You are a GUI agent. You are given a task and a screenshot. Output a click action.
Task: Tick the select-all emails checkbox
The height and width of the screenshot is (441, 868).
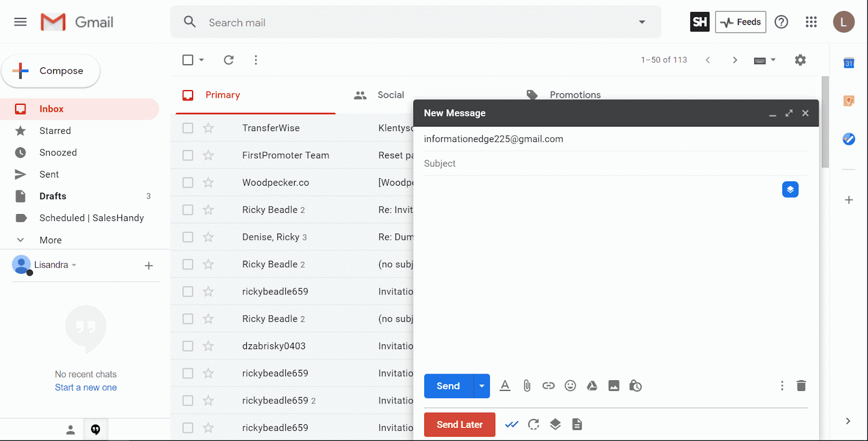[188, 60]
